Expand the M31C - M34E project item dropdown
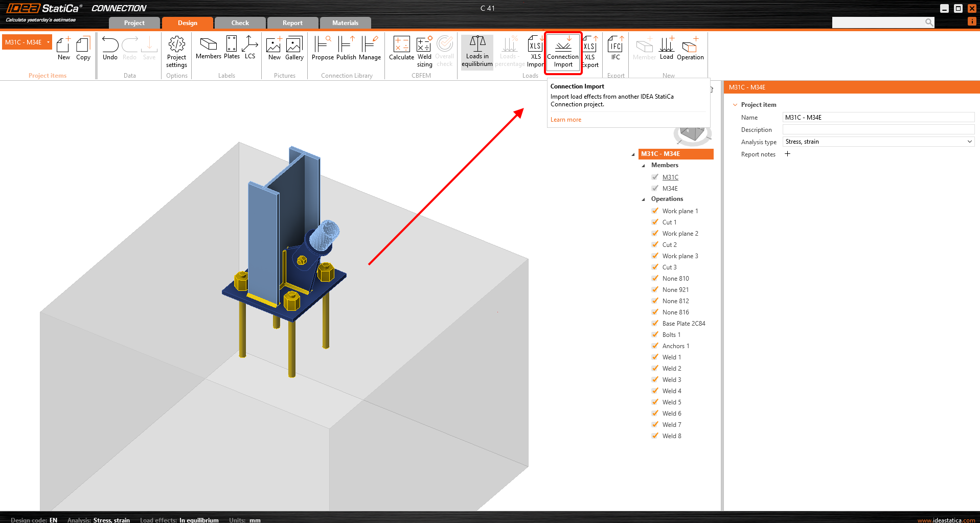Image resolution: width=980 pixels, height=523 pixels. pyautogui.click(x=48, y=42)
